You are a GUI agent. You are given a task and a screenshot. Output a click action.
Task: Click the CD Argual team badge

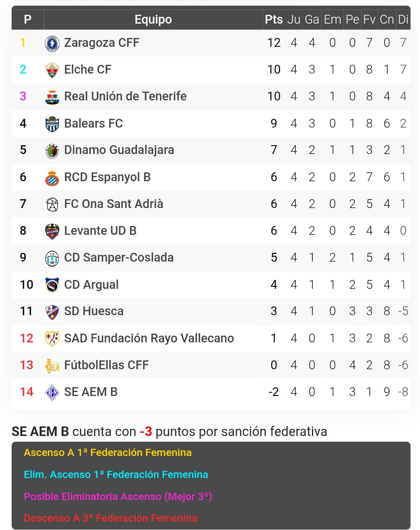point(52,285)
